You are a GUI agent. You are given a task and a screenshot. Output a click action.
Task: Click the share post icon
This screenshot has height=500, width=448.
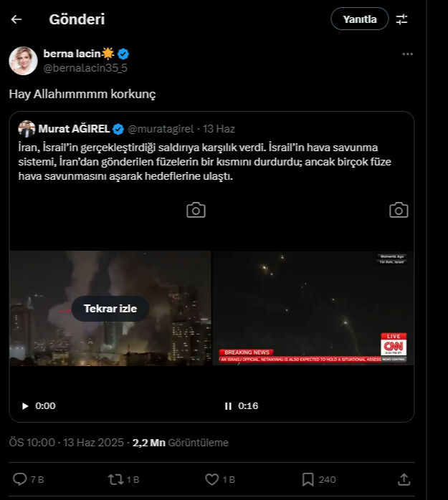tap(404, 479)
